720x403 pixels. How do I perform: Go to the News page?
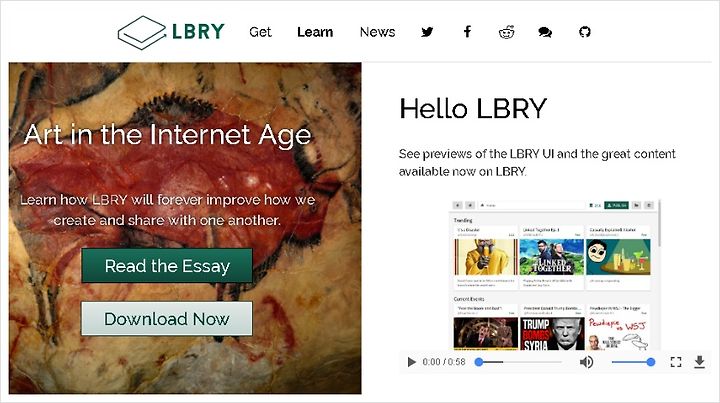(x=377, y=32)
